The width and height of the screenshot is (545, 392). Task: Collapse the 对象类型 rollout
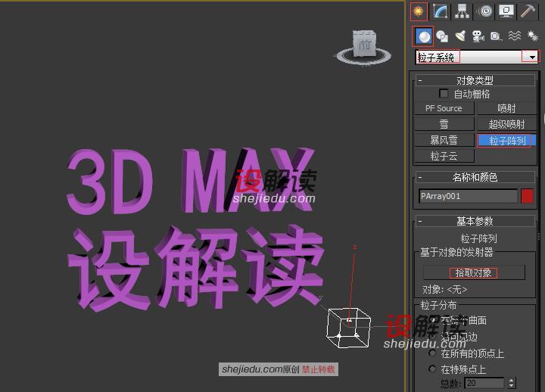point(475,80)
